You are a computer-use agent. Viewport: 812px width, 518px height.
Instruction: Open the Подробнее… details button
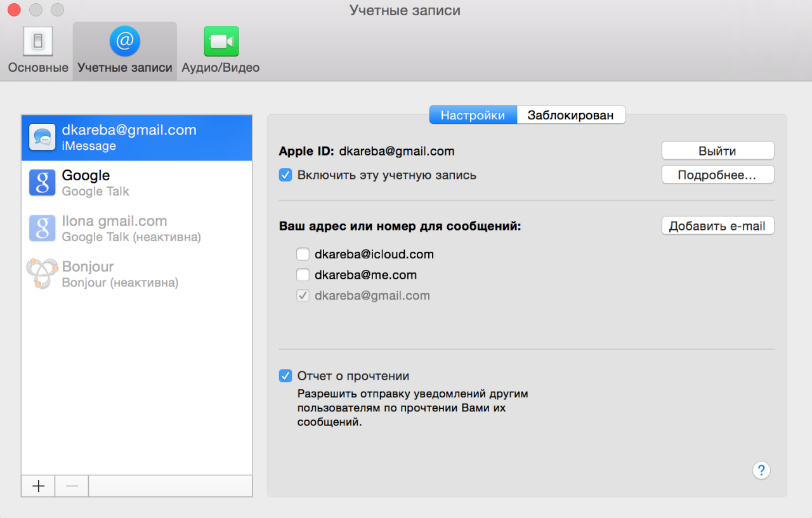point(717,175)
